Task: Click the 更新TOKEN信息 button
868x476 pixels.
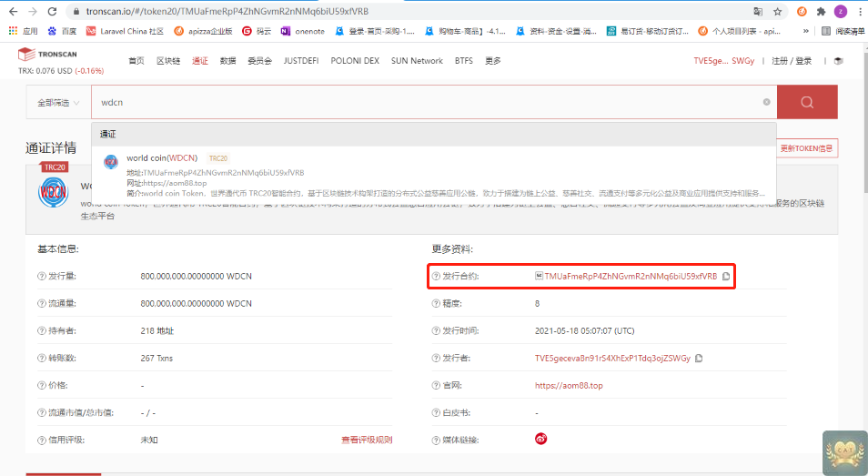Action: tap(806, 148)
